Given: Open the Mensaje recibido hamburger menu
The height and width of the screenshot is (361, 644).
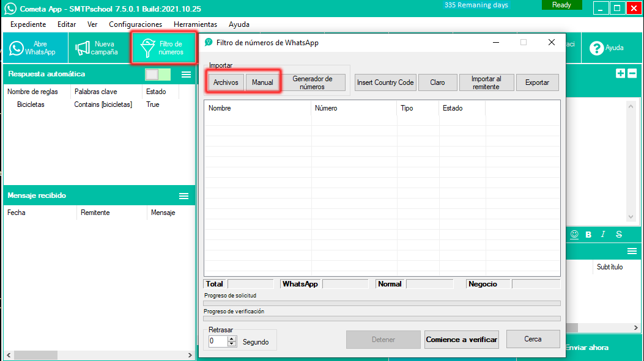Looking at the screenshot, I should (183, 196).
